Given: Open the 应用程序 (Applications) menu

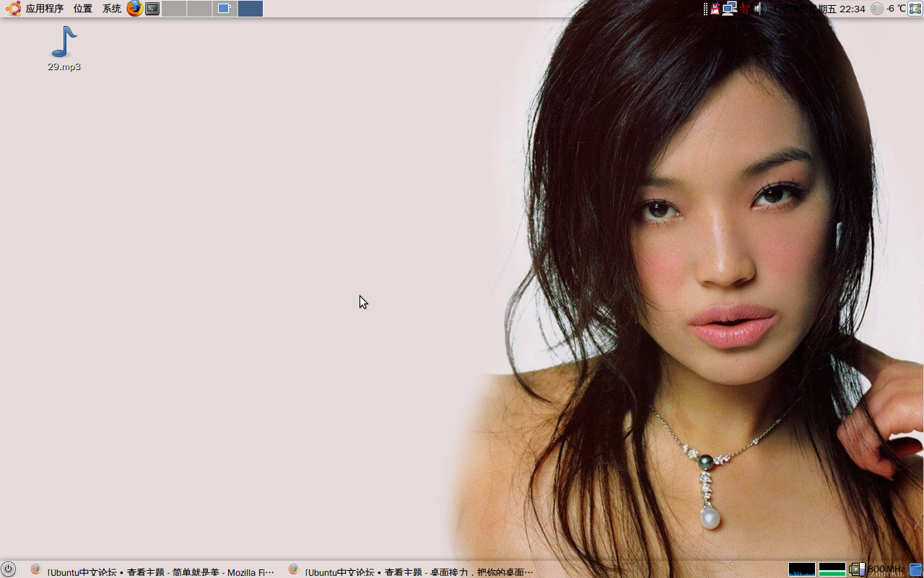Looking at the screenshot, I should (35, 9).
